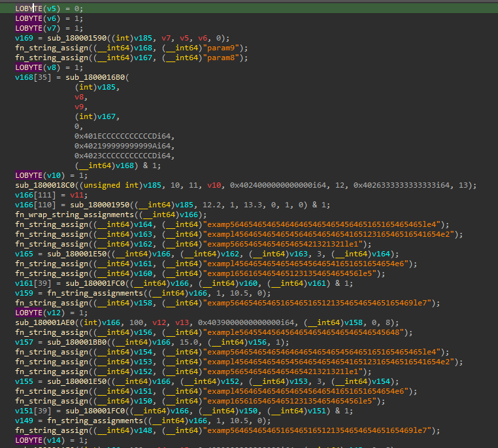Click constant 0x4023CCCCCCCCCCCDi64
The image size is (498, 448).
click(122, 156)
